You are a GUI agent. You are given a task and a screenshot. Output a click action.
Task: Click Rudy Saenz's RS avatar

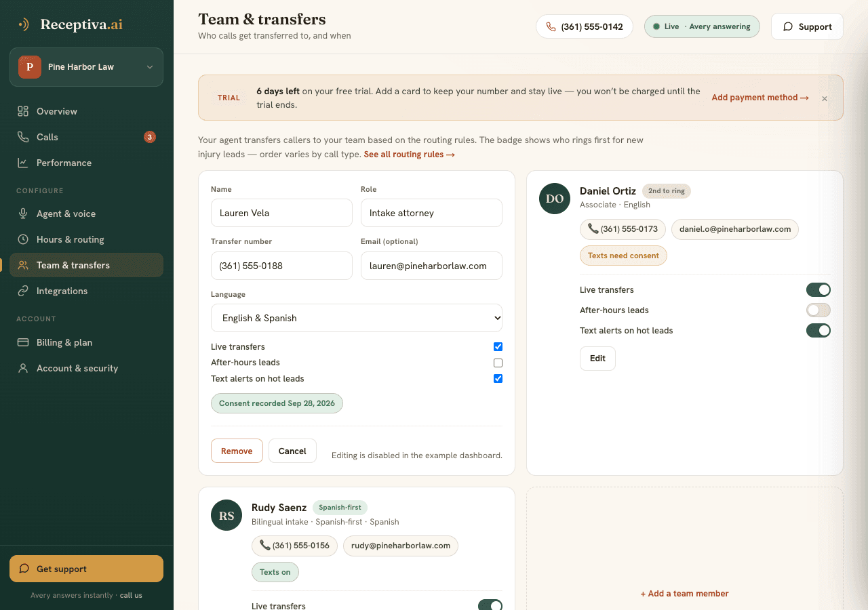pos(226,516)
